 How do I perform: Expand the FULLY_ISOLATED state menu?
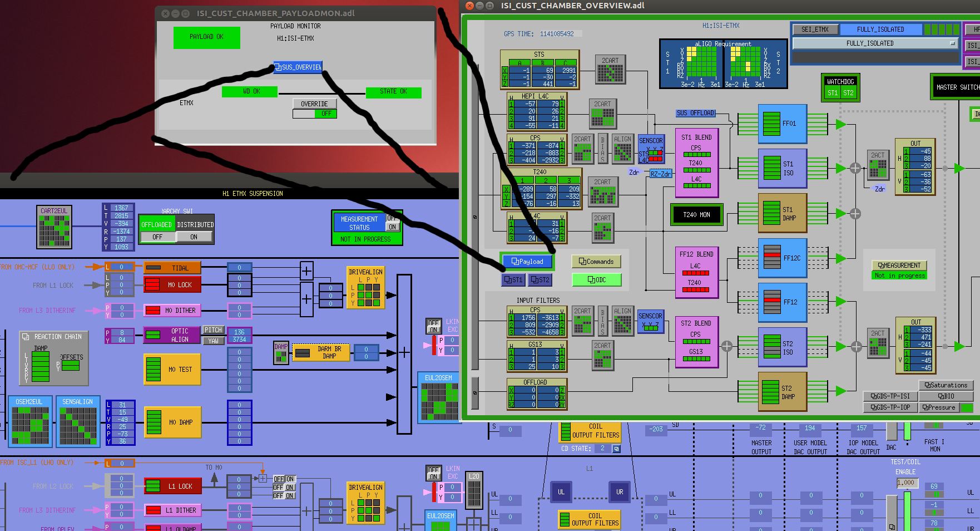874,43
